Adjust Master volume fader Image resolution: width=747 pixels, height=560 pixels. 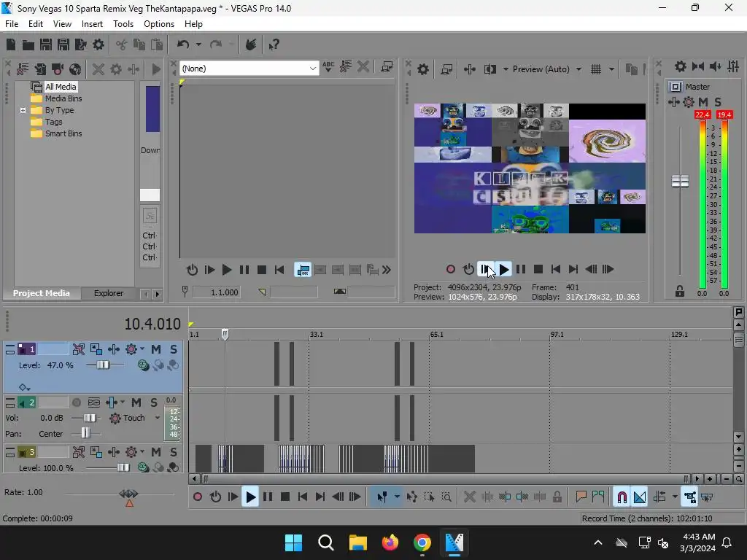(x=680, y=182)
